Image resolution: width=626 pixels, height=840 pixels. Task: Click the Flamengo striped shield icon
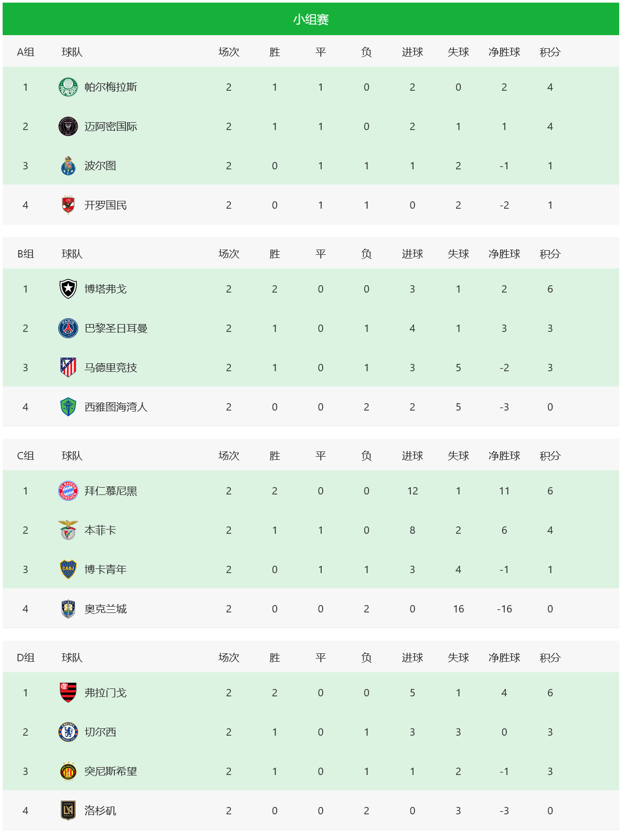tap(68, 693)
